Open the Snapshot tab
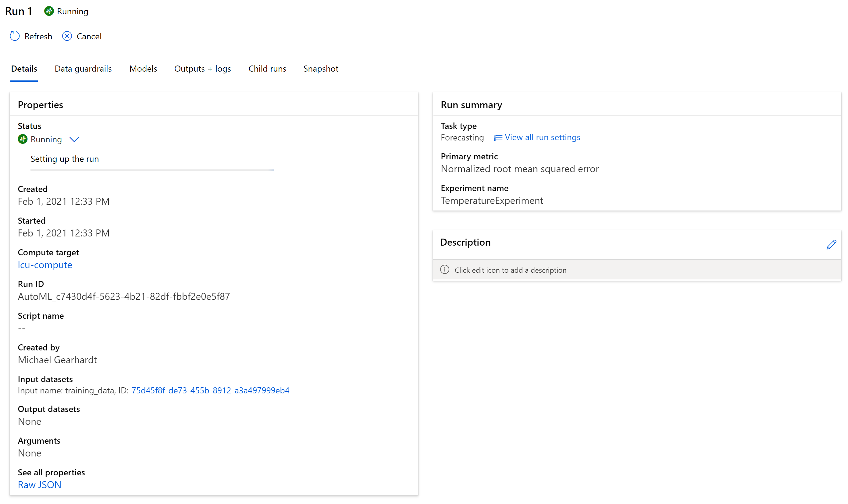Viewport: 848px width, 504px height. point(321,69)
